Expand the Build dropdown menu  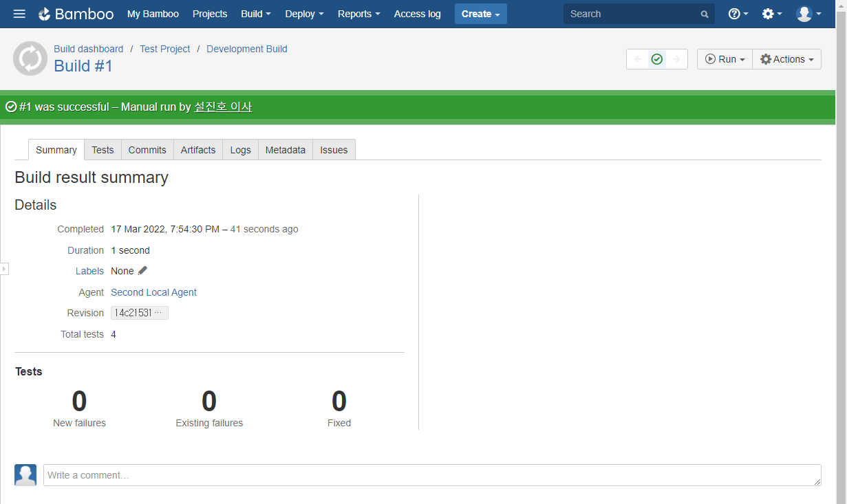click(x=255, y=14)
